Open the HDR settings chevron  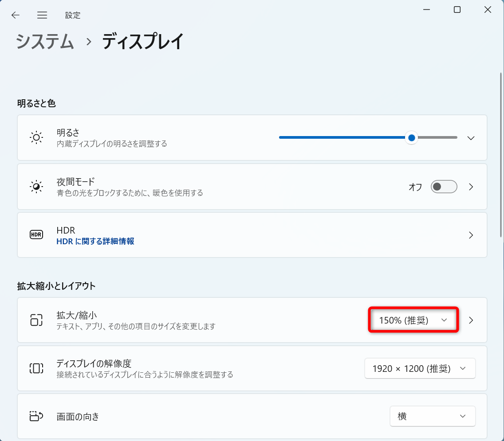tap(471, 235)
